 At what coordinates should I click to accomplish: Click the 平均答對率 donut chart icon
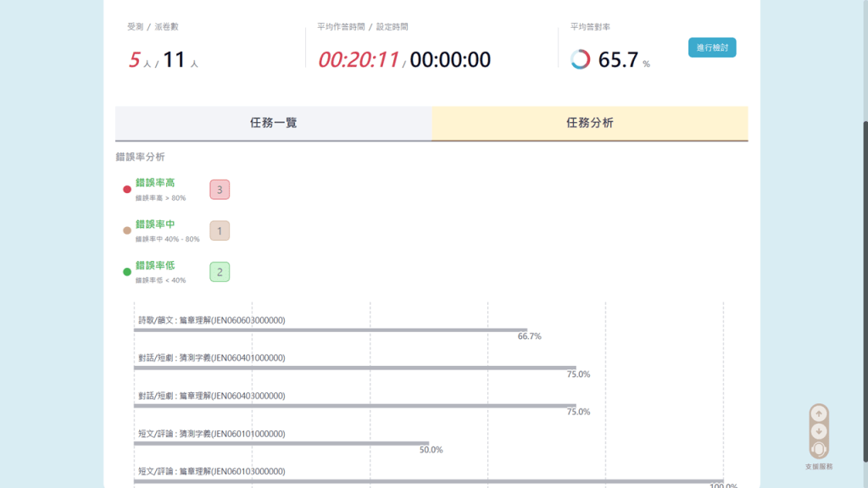click(581, 59)
